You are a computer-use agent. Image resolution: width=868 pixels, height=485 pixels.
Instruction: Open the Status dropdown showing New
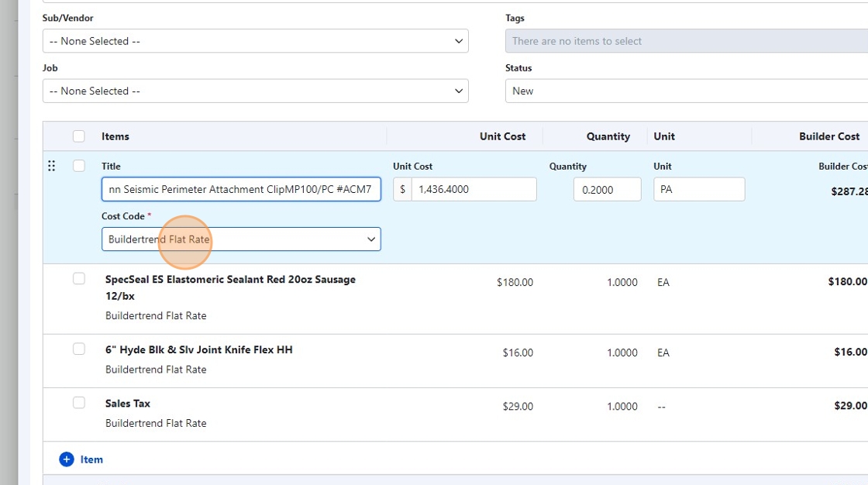pyautogui.click(x=686, y=91)
